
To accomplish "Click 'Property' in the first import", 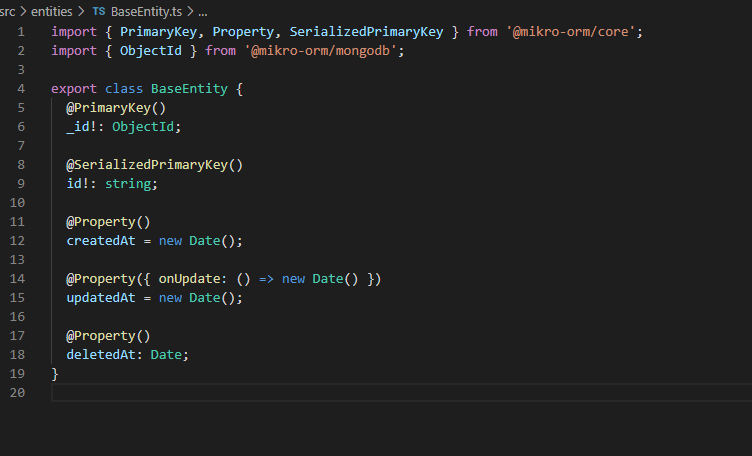I will pos(243,32).
